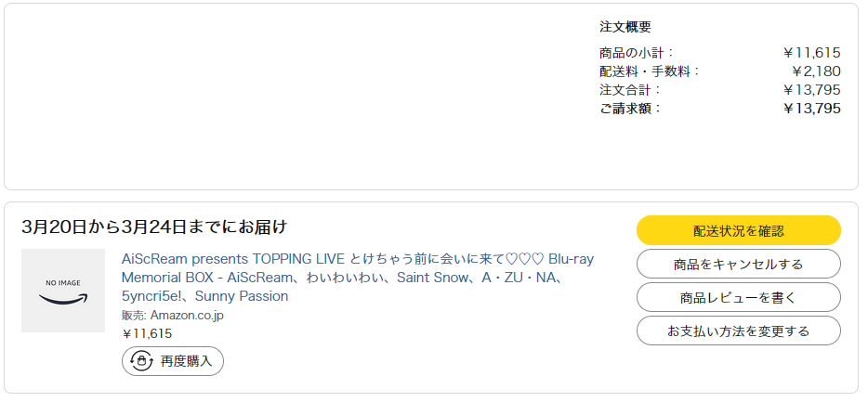The width and height of the screenshot is (868, 402).
Task: Click the Amazon smile arrow logo icon
Action: coord(63,299)
